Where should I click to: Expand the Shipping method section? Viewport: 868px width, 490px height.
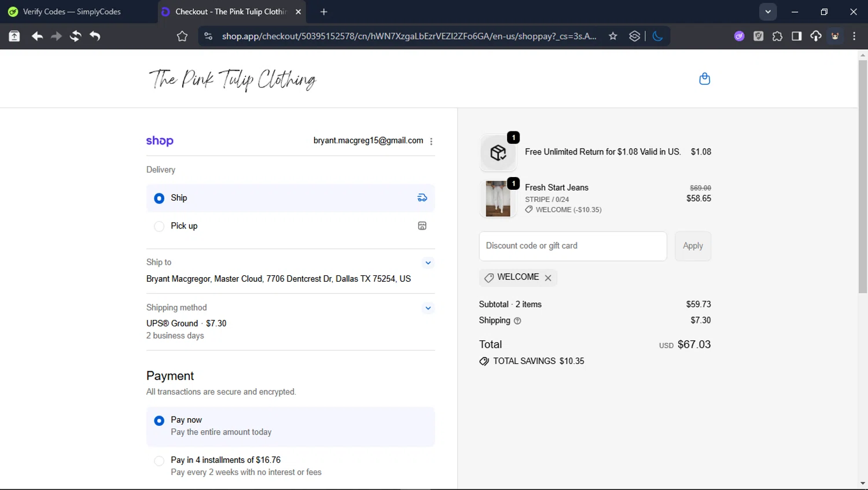coord(428,308)
